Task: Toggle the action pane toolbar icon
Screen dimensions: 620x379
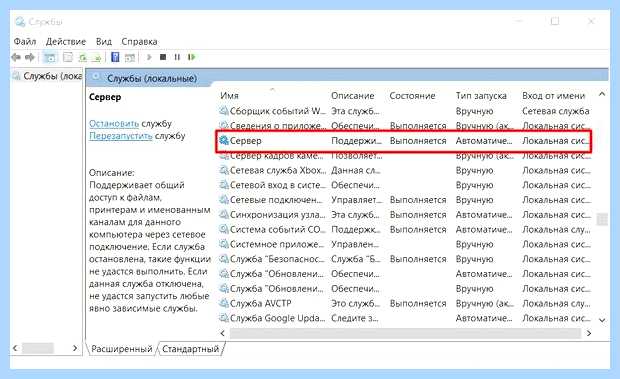Action: [130, 58]
